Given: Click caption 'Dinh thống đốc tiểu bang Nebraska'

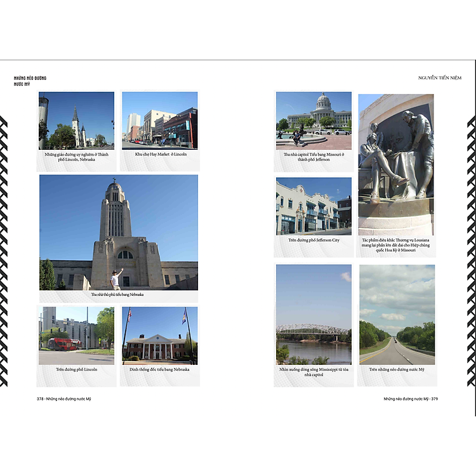Looking at the screenshot, I should click(160, 369).
